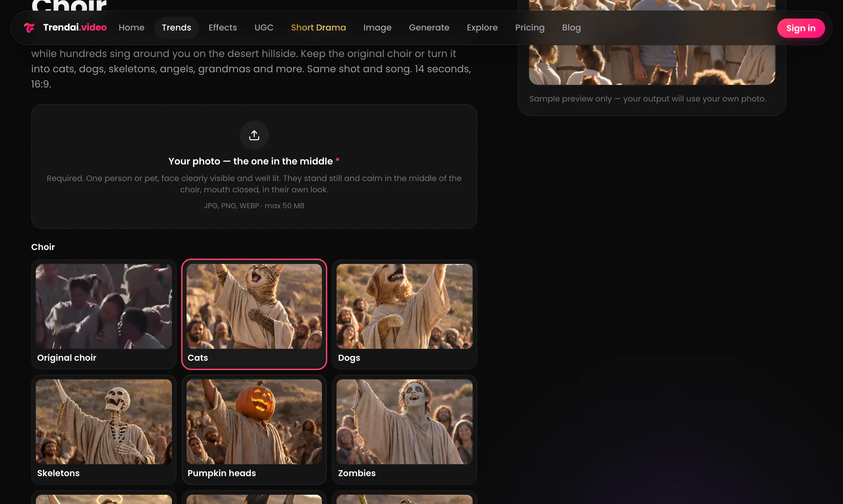Open the UGC nav item
Viewport: 843px width, 504px height.
point(264,28)
